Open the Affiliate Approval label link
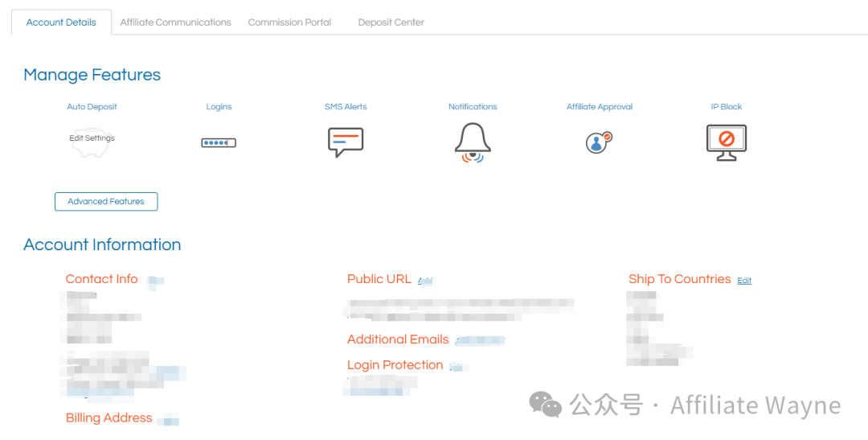The width and height of the screenshot is (868, 440). [600, 106]
